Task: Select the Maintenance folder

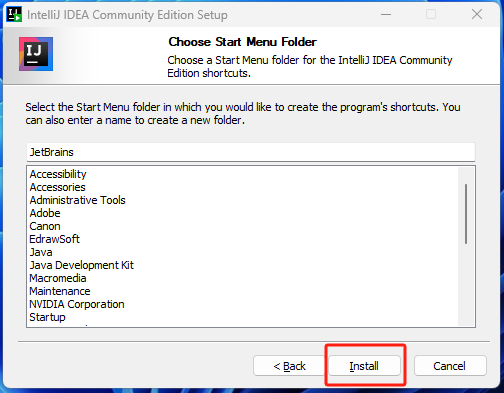Action: [60, 291]
